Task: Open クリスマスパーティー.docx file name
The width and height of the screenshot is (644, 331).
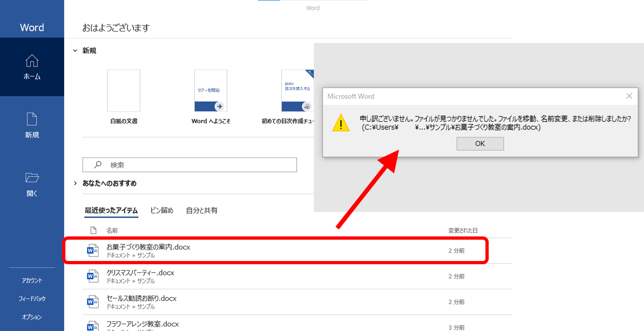Action: click(x=141, y=273)
